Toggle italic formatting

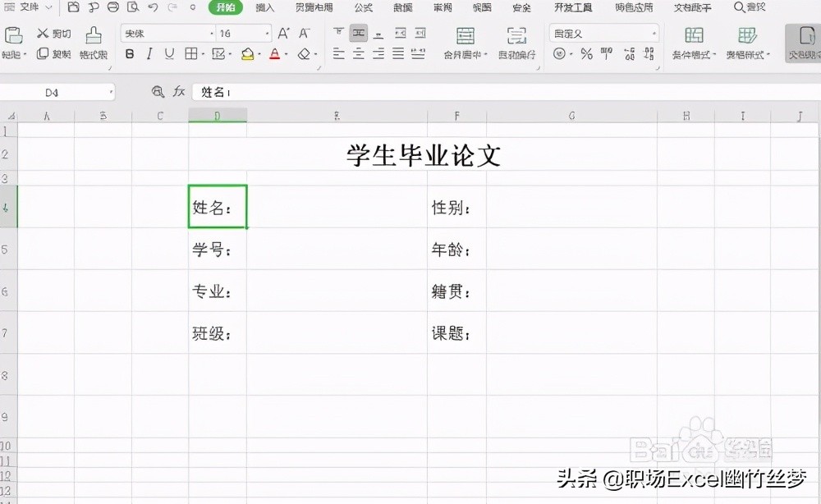[x=149, y=53]
